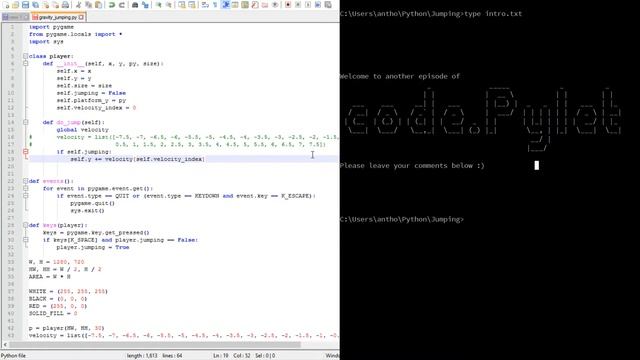Image resolution: width=640 pixels, height=360 pixels.
Task: Click the Close All toolbar icon
Action: [x=56, y=5]
